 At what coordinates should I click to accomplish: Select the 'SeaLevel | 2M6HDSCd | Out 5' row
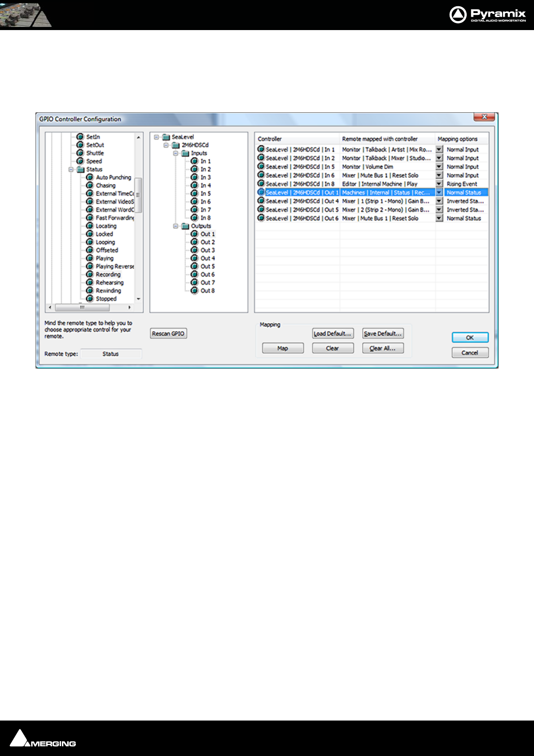(372, 210)
